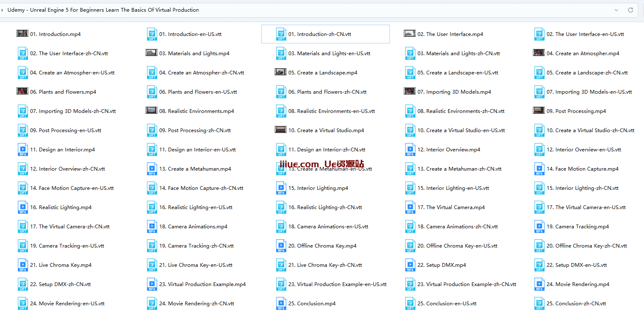The height and width of the screenshot is (335, 644).
Task: Click the thumbnail of 08. Realistic Environments.mp4
Action: tap(152, 110)
